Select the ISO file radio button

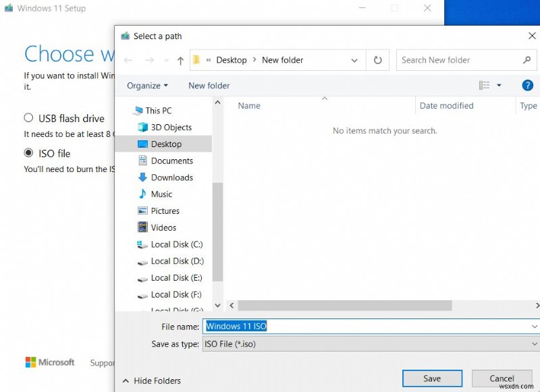28,153
